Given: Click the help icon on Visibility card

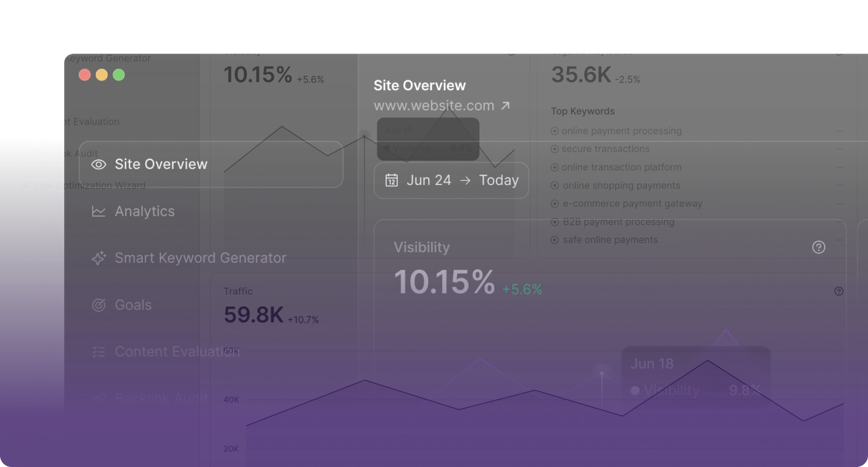Looking at the screenshot, I should [x=818, y=247].
